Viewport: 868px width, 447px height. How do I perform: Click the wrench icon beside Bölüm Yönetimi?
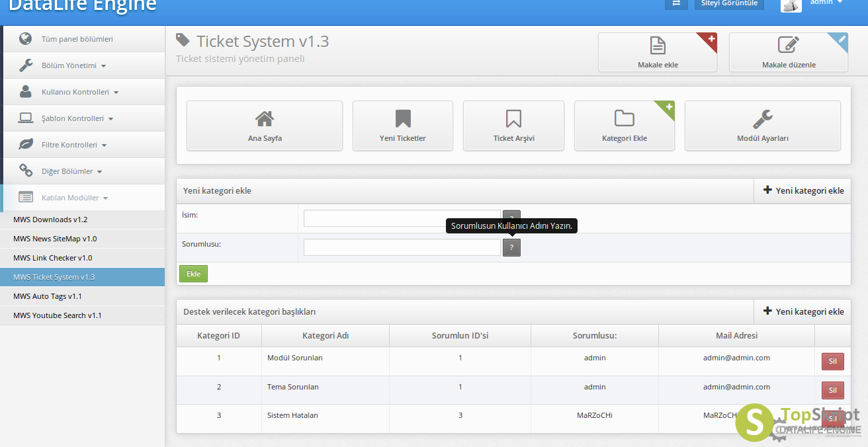(x=26, y=65)
